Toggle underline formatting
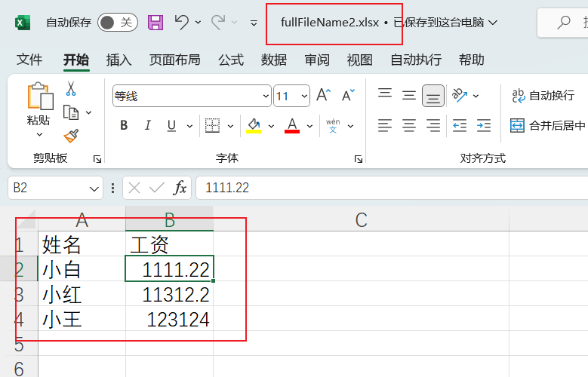 (x=171, y=126)
